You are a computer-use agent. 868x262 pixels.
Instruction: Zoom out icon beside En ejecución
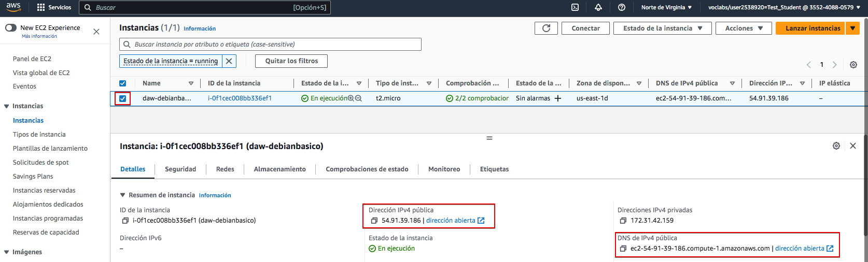point(358,98)
